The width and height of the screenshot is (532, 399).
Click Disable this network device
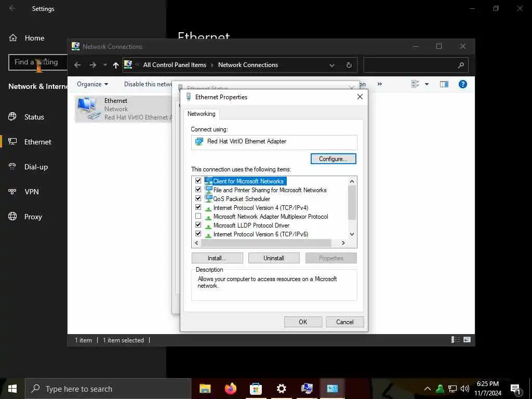point(148,84)
